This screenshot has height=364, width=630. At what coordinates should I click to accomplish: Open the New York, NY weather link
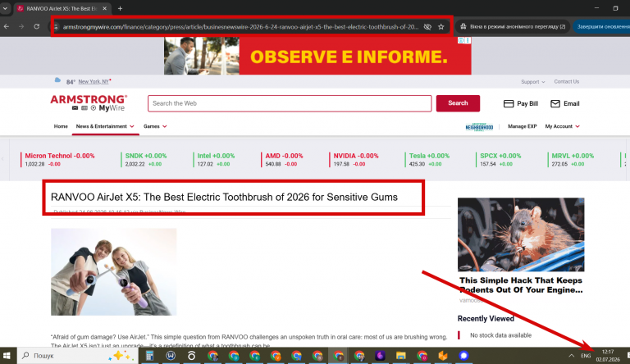94,81
